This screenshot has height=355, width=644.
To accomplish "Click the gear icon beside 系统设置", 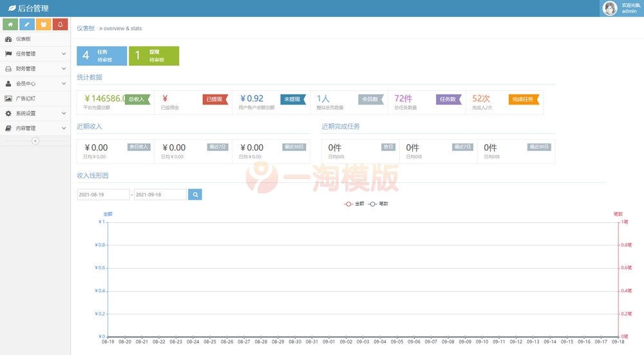I will [8, 113].
